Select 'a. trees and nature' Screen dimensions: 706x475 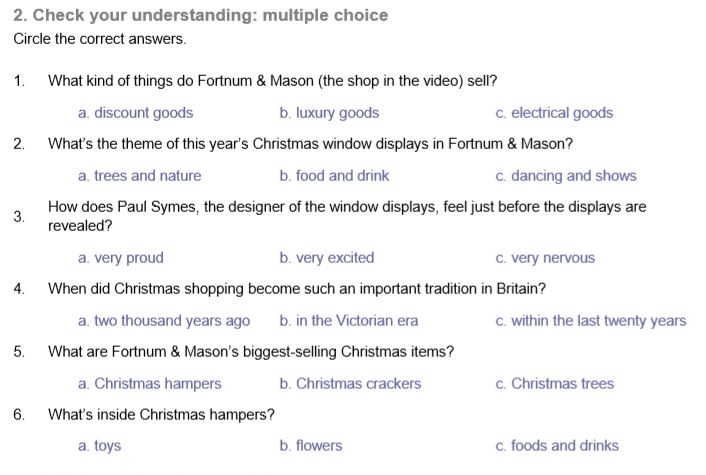(x=139, y=176)
